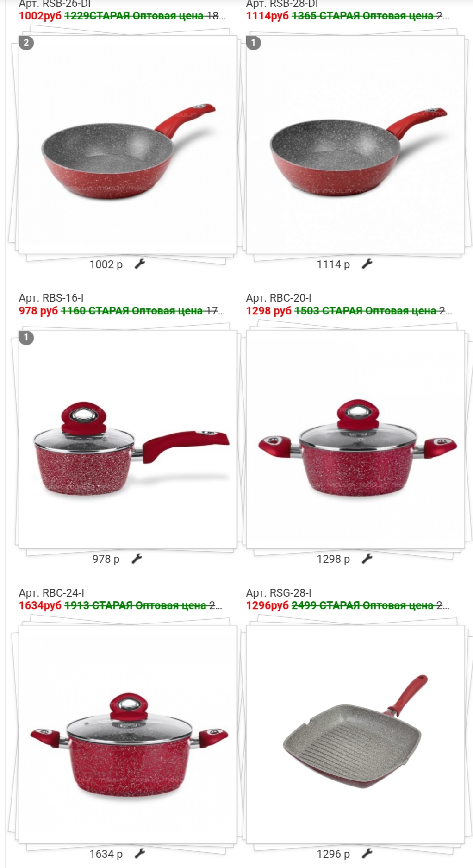Open the RSB-28-DI wok pan photo
473x868 pixels.
pyautogui.click(x=355, y=145)
